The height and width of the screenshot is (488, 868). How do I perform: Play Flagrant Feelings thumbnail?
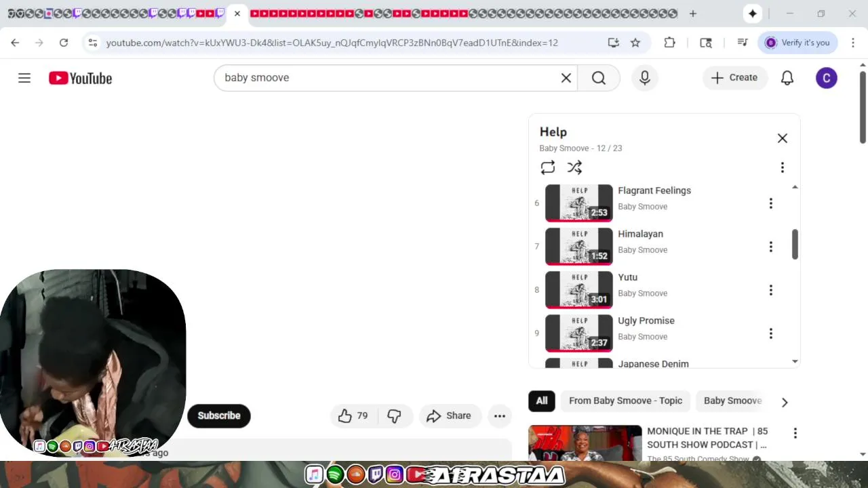pos(579,203)
